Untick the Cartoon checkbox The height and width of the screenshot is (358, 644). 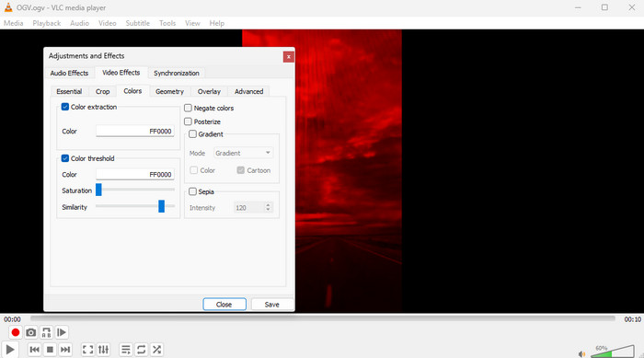241,170
